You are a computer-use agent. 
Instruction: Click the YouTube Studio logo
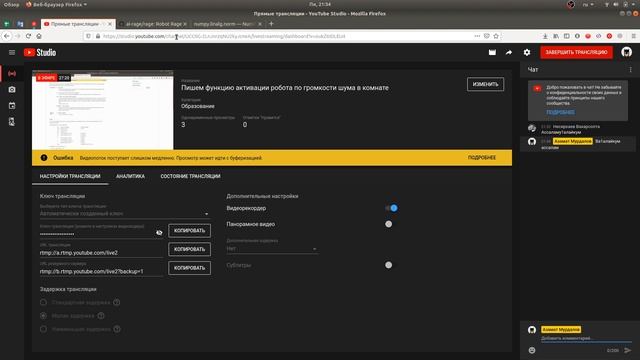pyautogui.click(x=40, y=52)
